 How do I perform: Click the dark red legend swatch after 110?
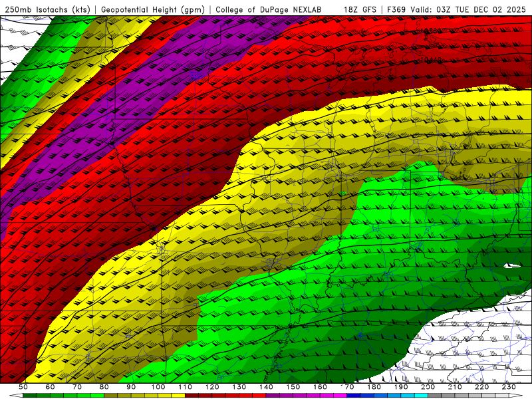(192, 396)
